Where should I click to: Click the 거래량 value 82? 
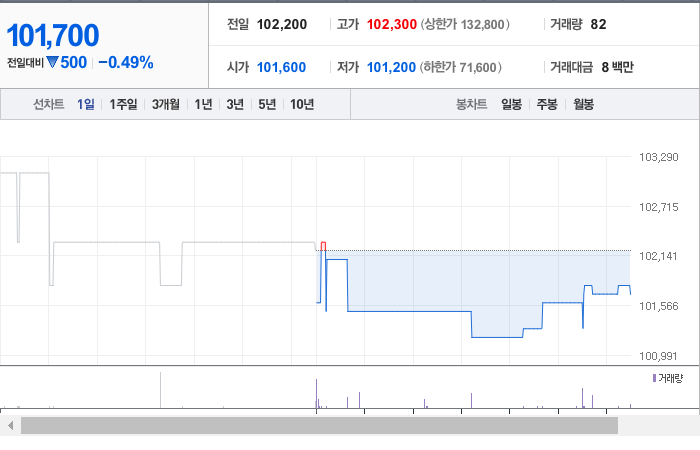click(598, 24)
